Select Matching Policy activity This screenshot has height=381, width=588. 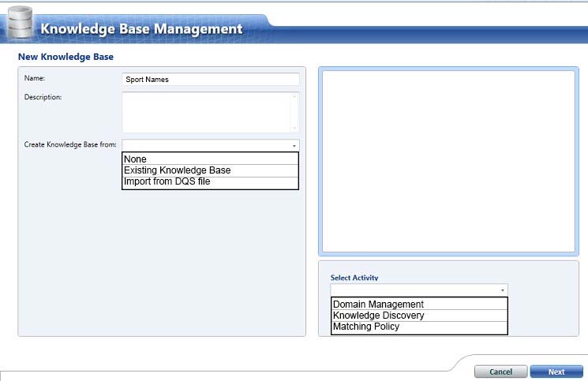click(x=419, y=327)
